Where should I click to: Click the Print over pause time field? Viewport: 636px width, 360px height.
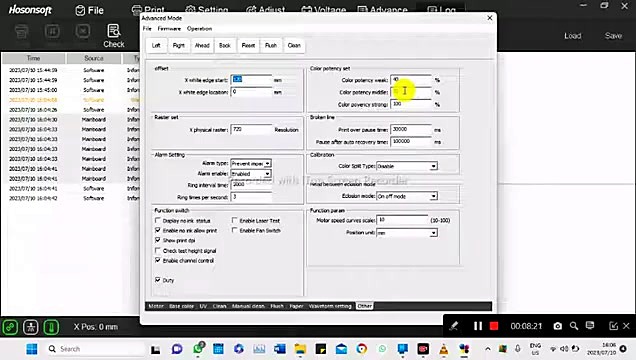[x=410, y=130]
